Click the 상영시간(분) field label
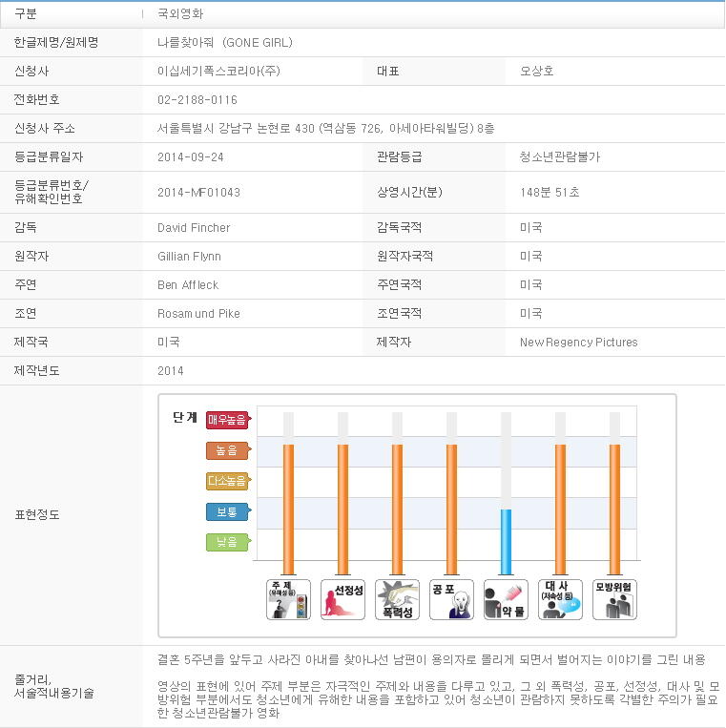The width and height of the screenshot is (726, 728). point(409,192)
